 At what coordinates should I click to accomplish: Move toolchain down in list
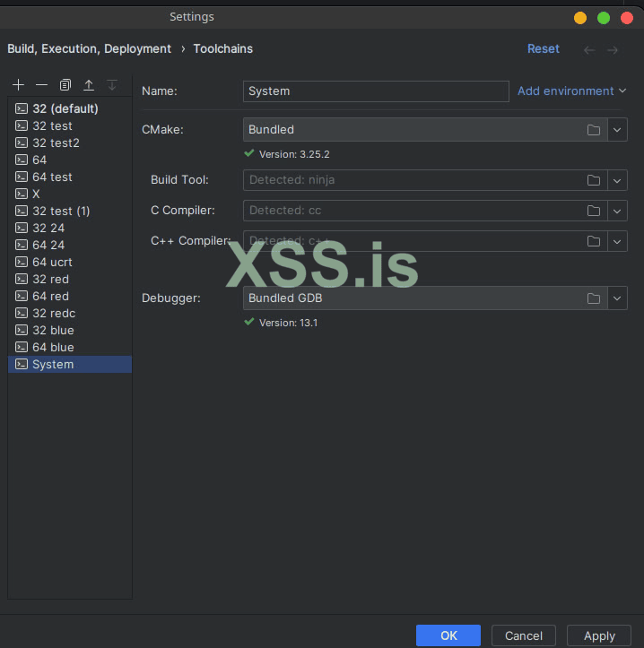point(112,85)
